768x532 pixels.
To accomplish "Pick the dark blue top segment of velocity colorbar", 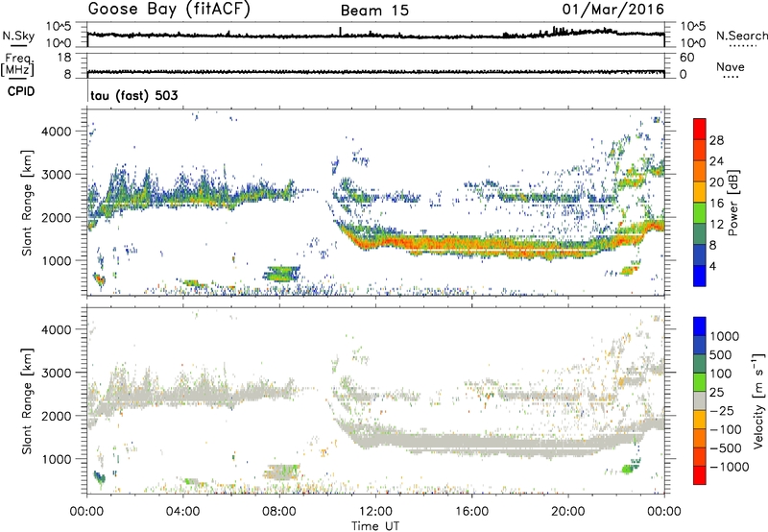I will [x=700, y=326].
